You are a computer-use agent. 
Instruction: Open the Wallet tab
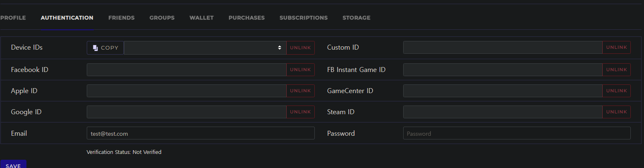(202, 18)
